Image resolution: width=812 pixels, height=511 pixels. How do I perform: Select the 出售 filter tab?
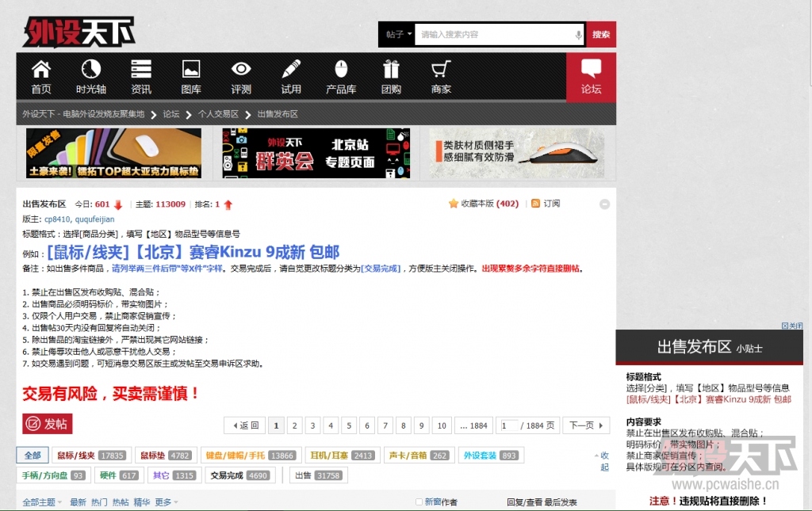[319, 475]
